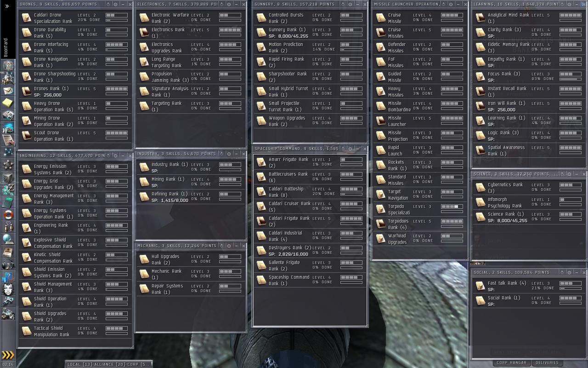This screenshot has height=368, width=588.
Task: Open the Deliveries button
Action: click(548, 362)
